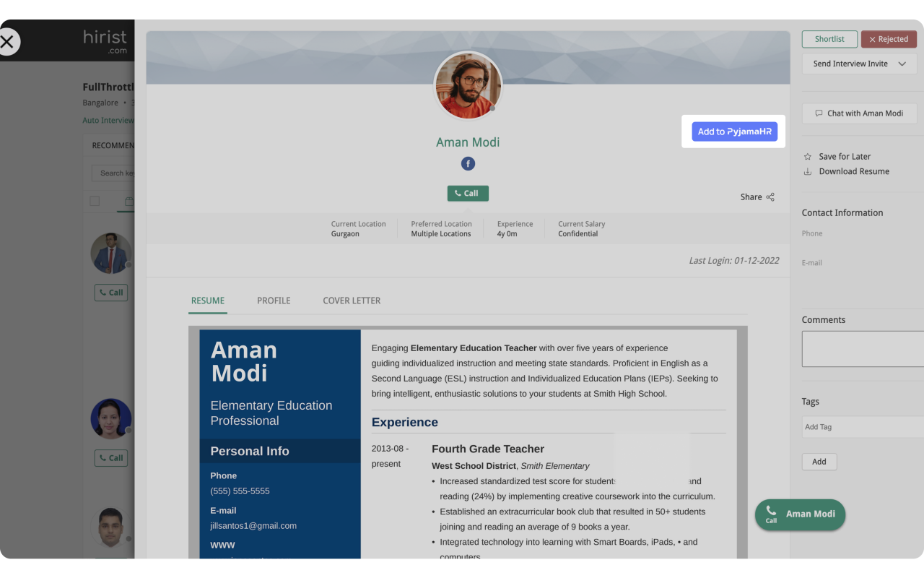Click the chat bubble icon in Chat with Aman Modi
The image size is (924, 578).
818,113
